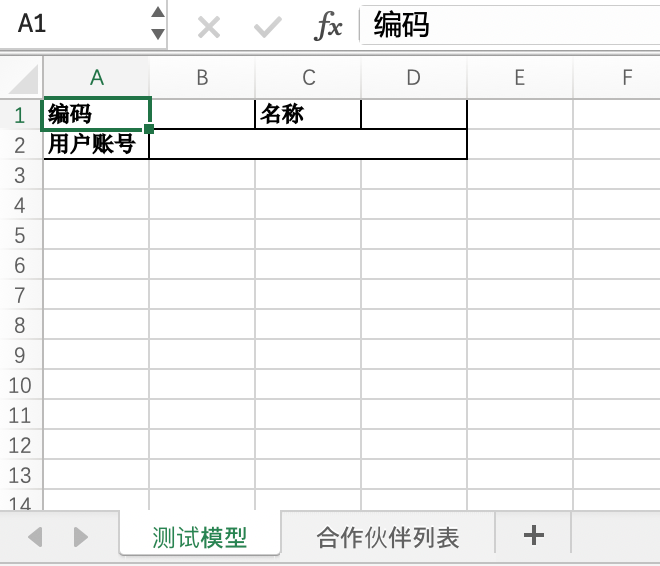Viewport: 660px width, 566px height.
Task: Select row 2 header
Action: point(21,145)
